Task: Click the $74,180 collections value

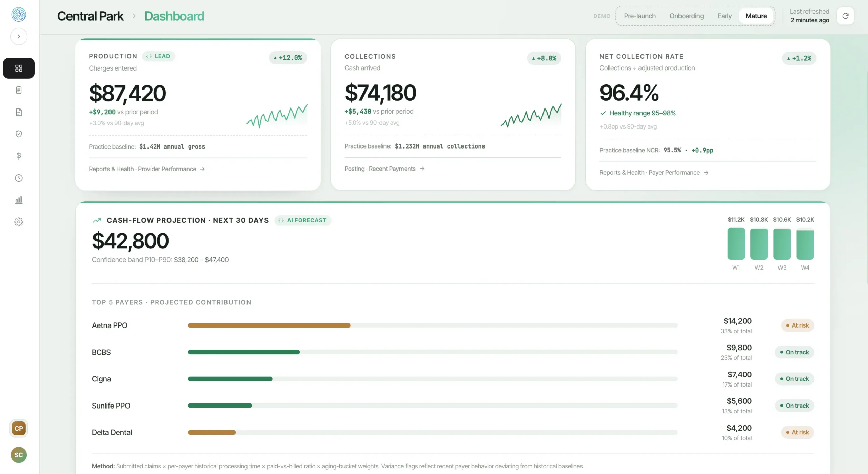Action: point(380,93)
